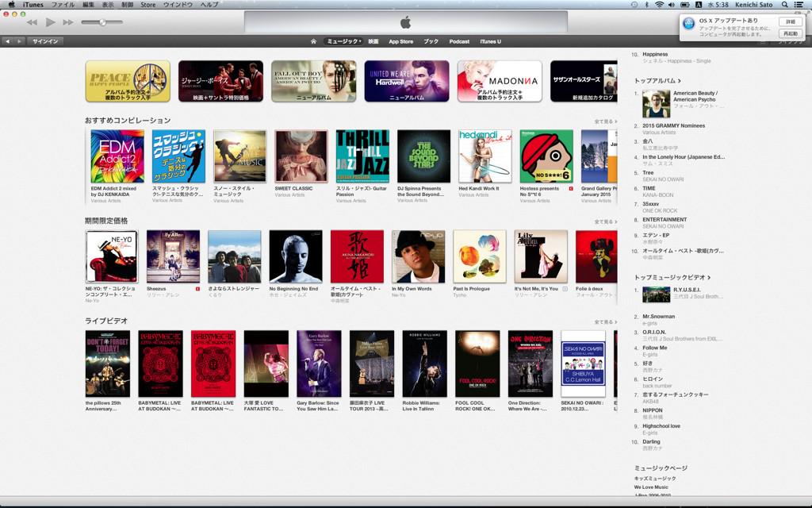Image resolution: width=812 pixels, height=508 pixels.
Task: Click 詳細 in the OS X update notification
Action: 791,21
